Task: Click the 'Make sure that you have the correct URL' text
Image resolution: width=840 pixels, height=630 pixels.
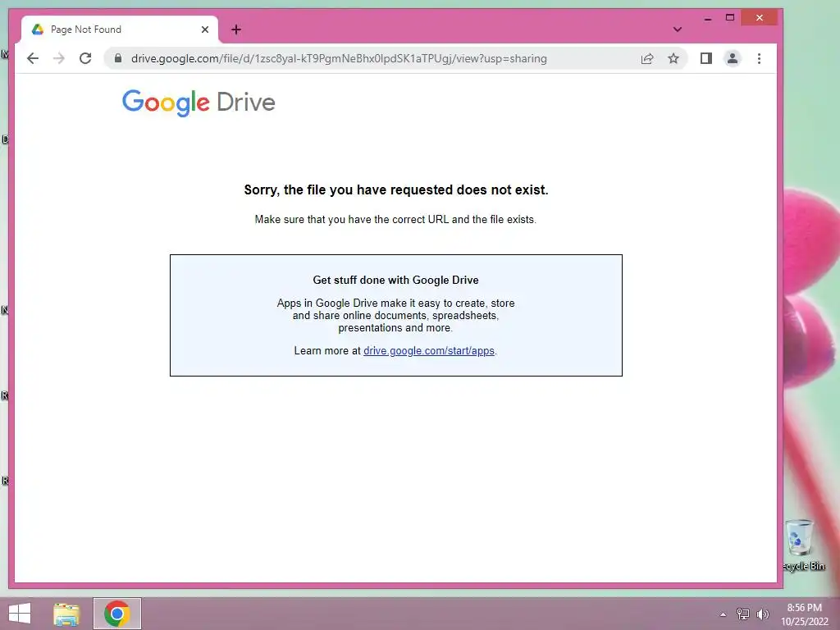Action: click(x=395, y=220)
